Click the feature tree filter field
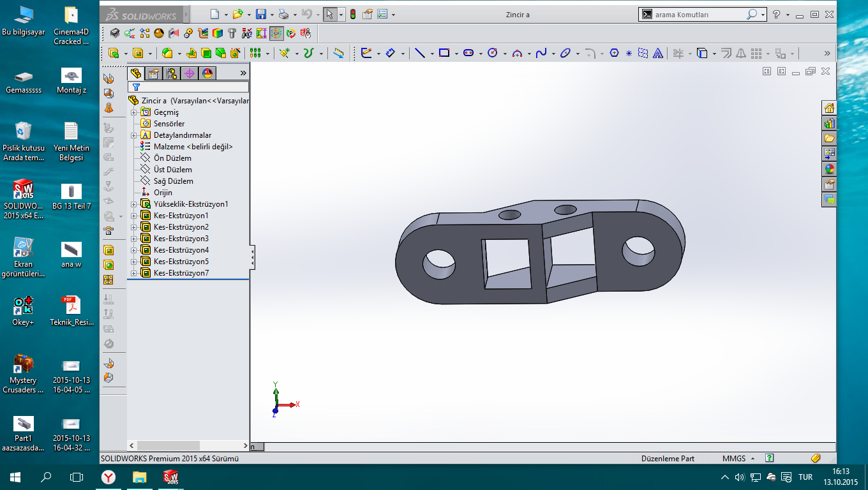 coord(188,87)
